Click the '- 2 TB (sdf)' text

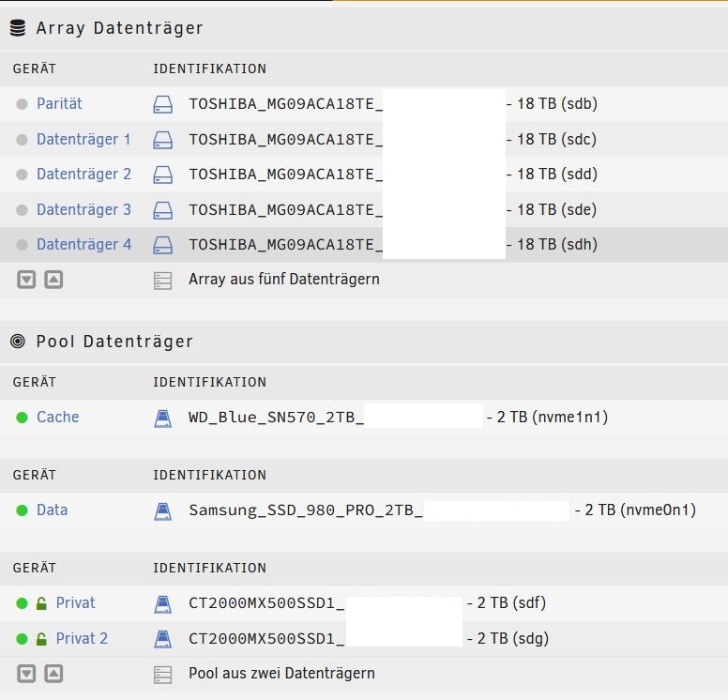(x=507, y=603)
